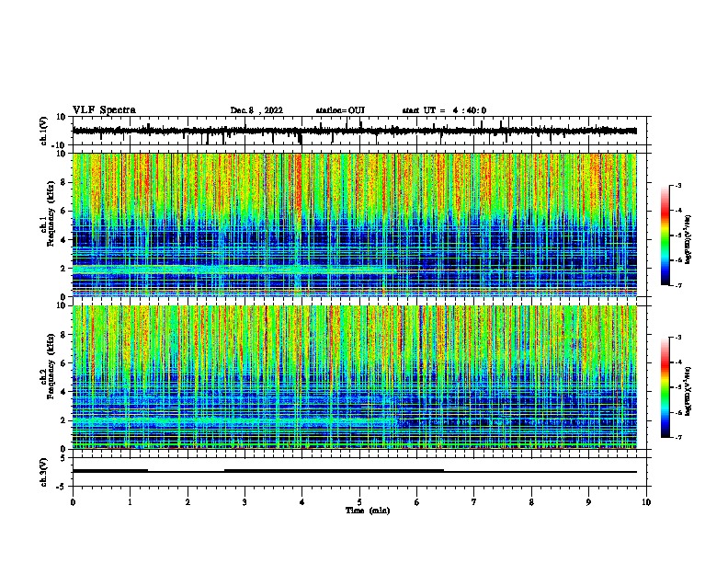
Task: Click the "VLF Spectra" plot title
Action: (104, 110)
